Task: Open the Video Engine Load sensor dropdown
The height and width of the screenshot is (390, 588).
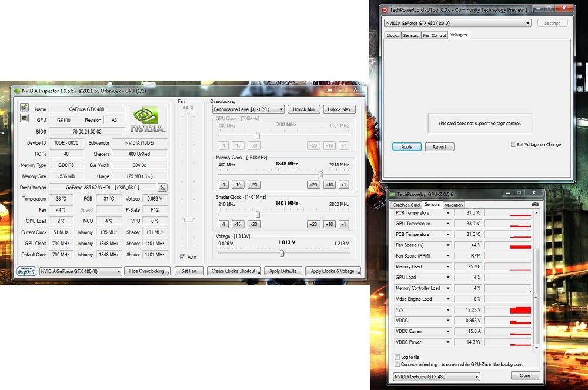Action: (x=447, y=299)
